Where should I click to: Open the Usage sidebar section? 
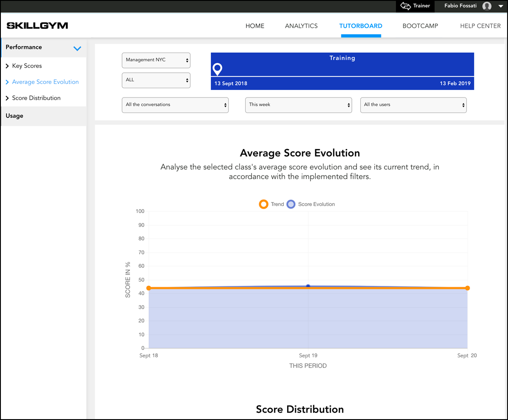[44, 116]
